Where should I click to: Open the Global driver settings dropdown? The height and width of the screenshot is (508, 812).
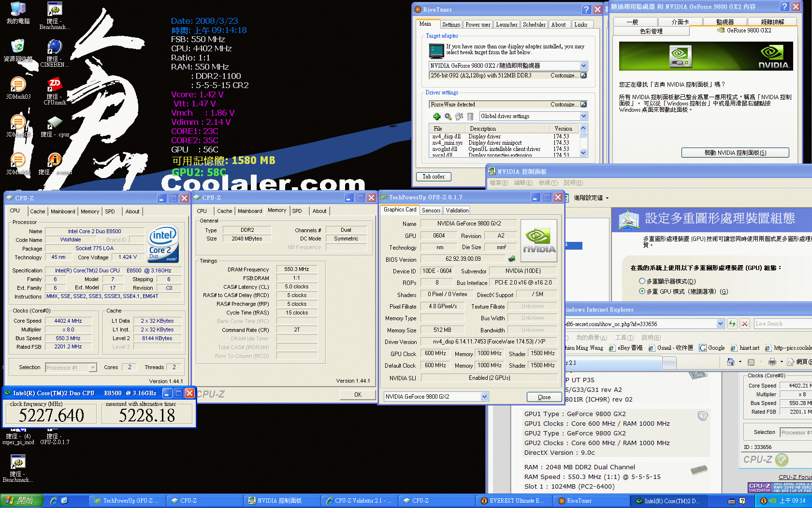pos(583,116)
